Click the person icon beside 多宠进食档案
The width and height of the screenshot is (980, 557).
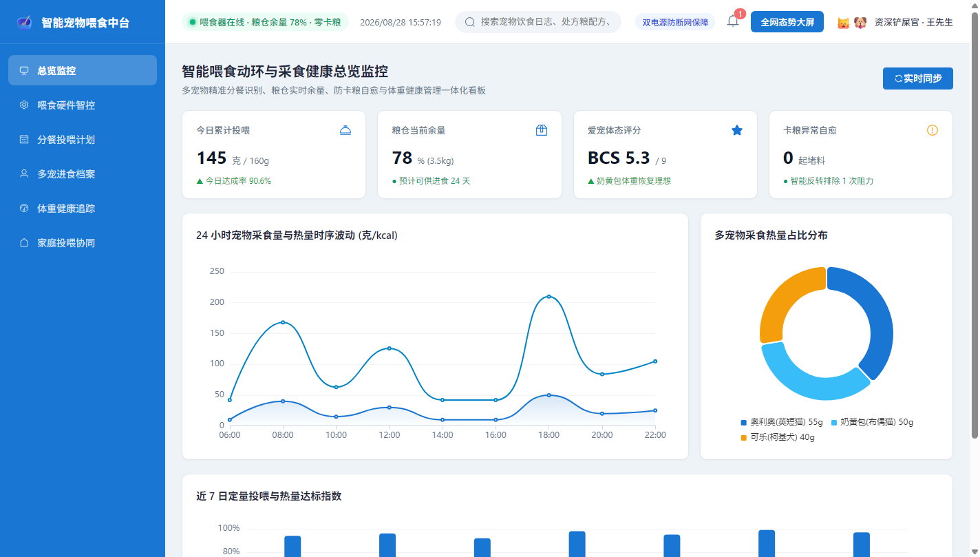click(x=24, y=174)
